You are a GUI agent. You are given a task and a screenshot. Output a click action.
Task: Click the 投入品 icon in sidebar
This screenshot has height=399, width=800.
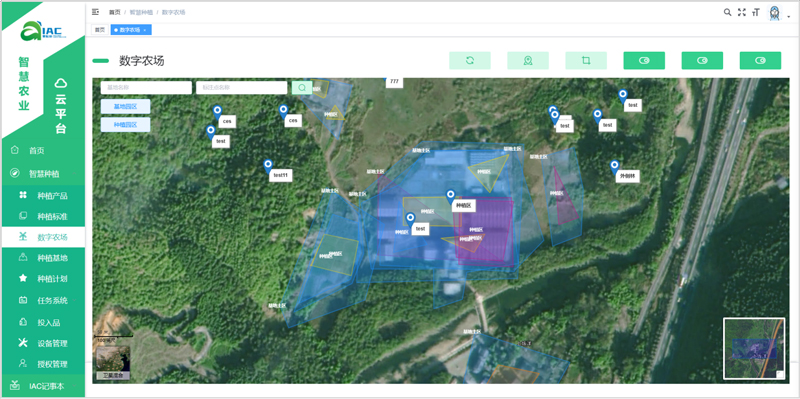pos(23,322)
